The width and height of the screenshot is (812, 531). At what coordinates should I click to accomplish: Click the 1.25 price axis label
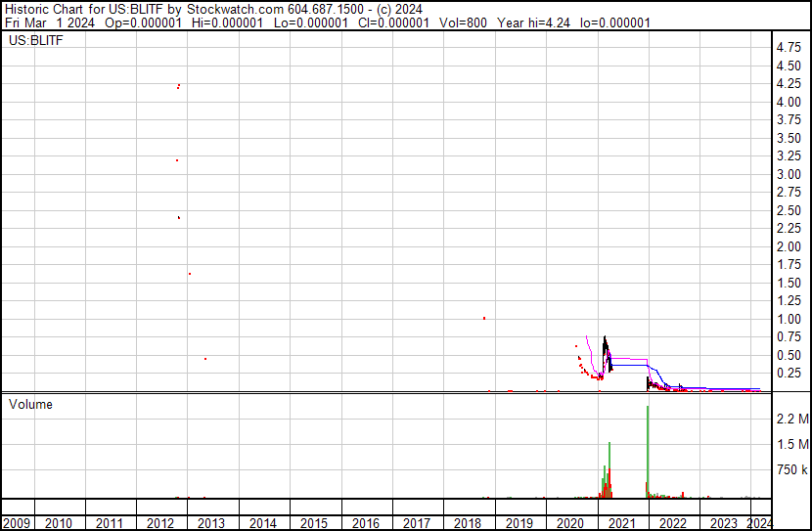[x=789, y=300]
